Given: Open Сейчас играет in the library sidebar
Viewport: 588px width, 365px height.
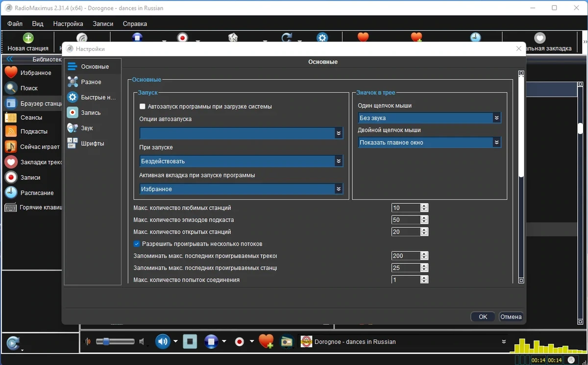Looking at the screenshot, I should [32, 146].
